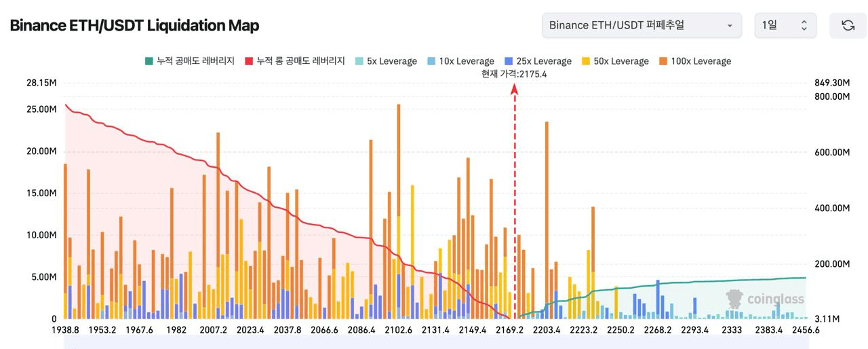Click the left axis value 28.15M

click(x=41, y=83)
